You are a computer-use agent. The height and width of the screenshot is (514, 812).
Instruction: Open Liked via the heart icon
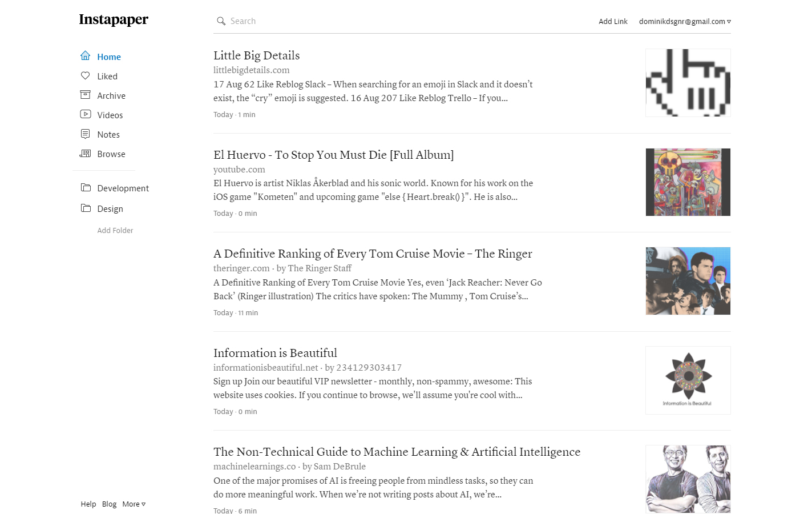85,75
